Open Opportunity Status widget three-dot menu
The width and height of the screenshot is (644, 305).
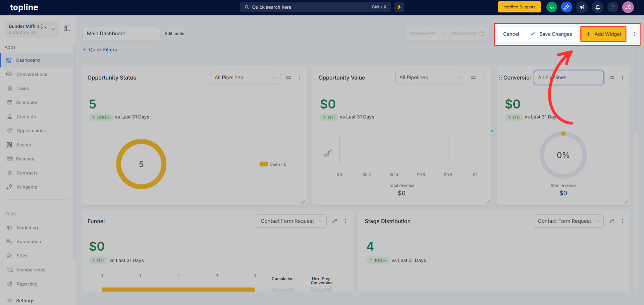click(x=299, y=78)
